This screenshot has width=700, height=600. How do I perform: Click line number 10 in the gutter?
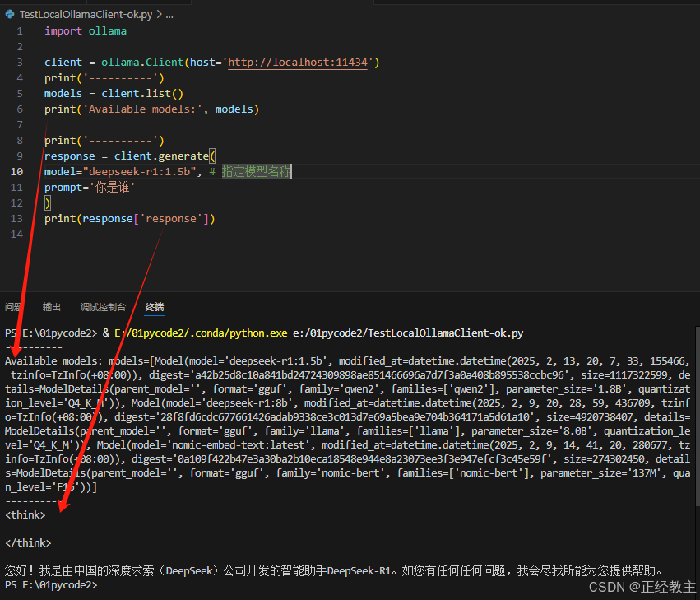point(16,171)
